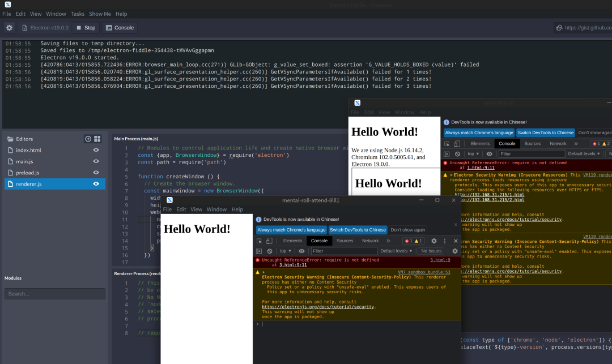
Task: Switch to Sources tab in Hello World DevTools
Action: coord(532,143)
